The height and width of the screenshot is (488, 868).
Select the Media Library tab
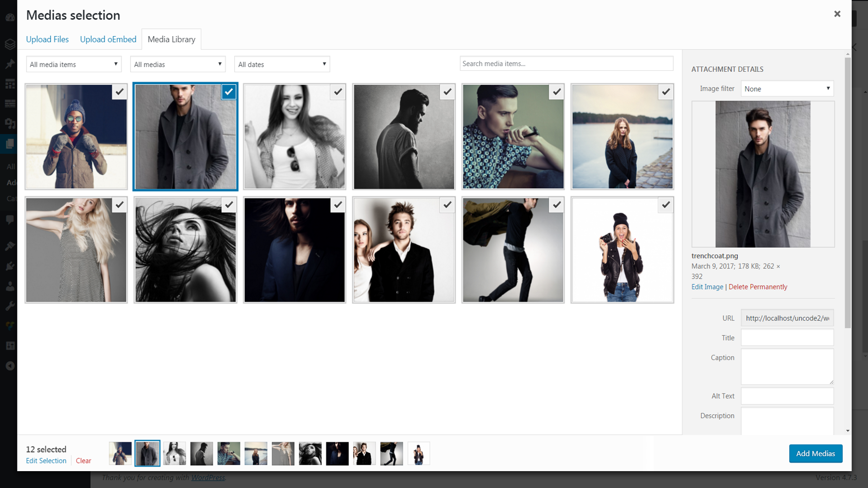coord(171,39)
